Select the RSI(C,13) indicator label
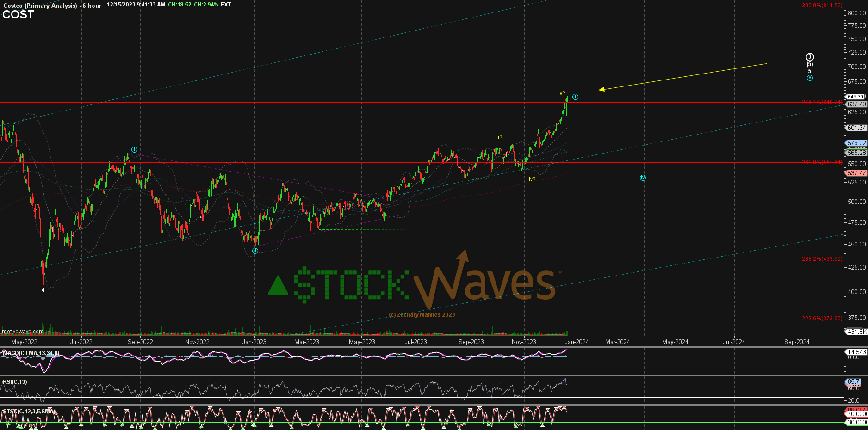 14,382
